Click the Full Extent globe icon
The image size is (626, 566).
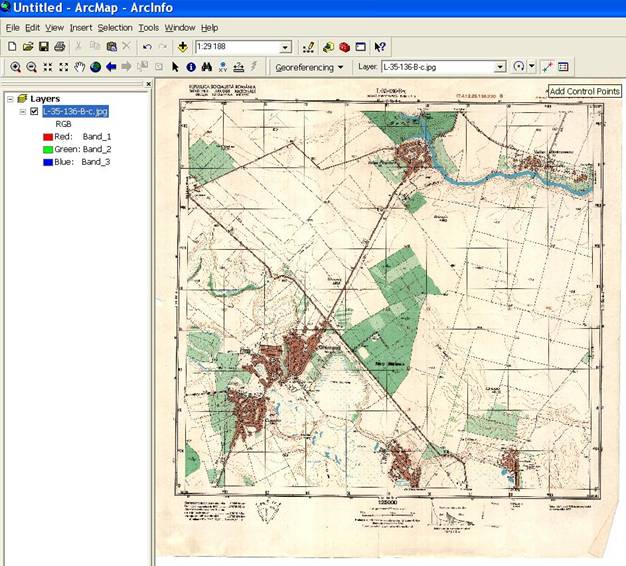click(95, 67)
